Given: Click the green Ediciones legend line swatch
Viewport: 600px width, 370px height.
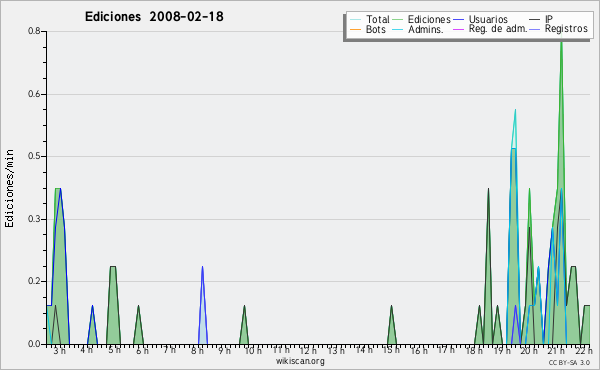Looking at the screenshot, I should [398, 20].
